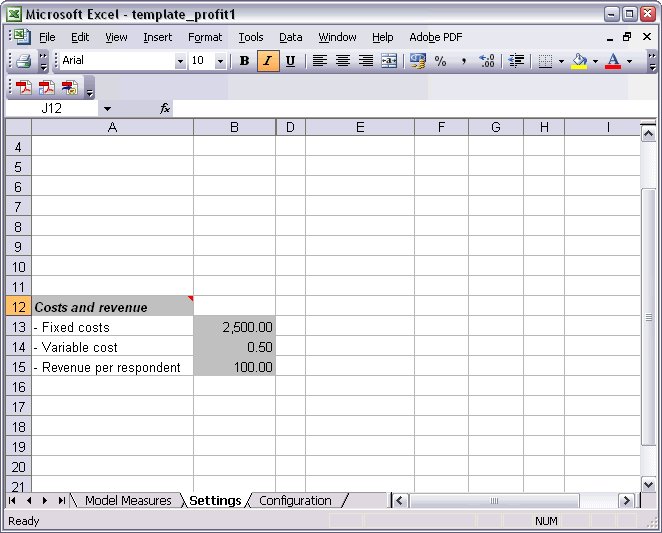This screenshot has width=662, height=533.
Task: Apply red Font Color
Action: 613,61
